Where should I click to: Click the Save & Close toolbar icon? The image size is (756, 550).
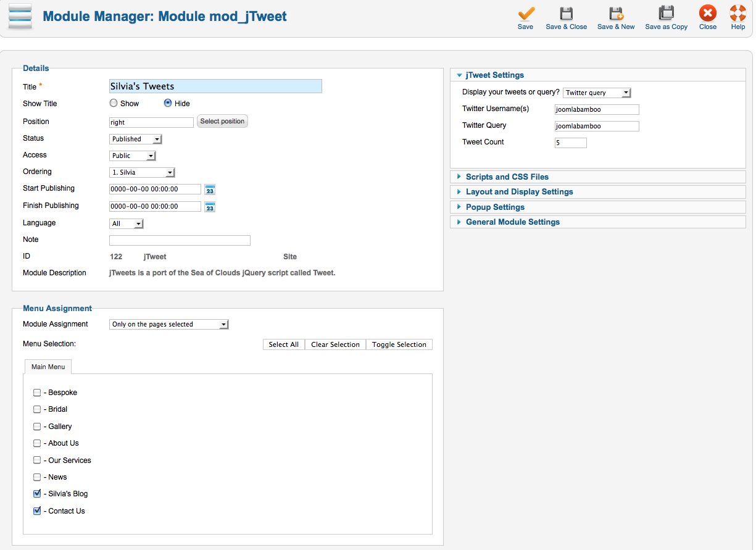pyautogui.click(x=566, y=13)
